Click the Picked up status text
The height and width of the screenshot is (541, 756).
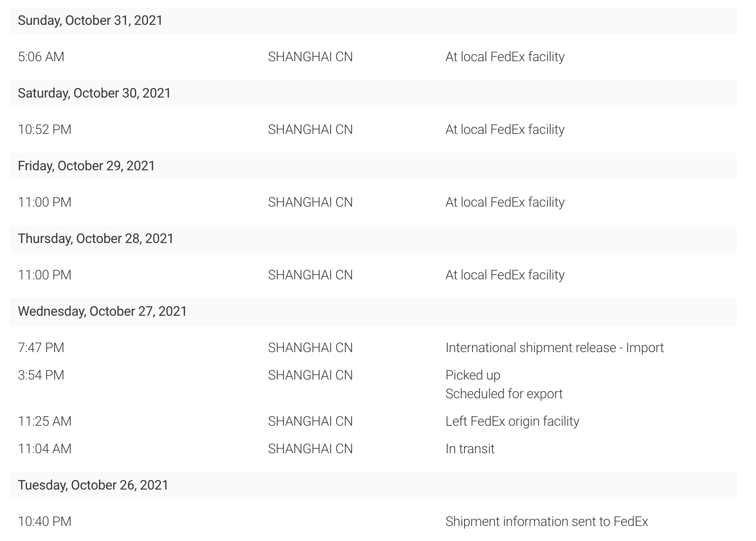point(472,375)
